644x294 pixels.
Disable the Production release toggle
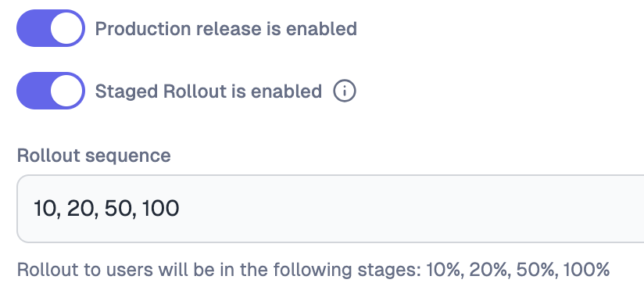pos(51,28)
